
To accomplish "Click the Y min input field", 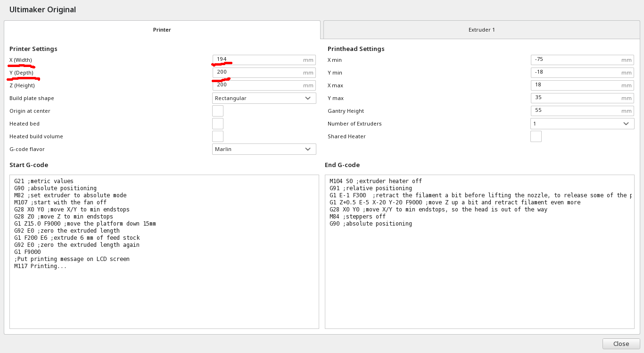I will pos(576,73).
